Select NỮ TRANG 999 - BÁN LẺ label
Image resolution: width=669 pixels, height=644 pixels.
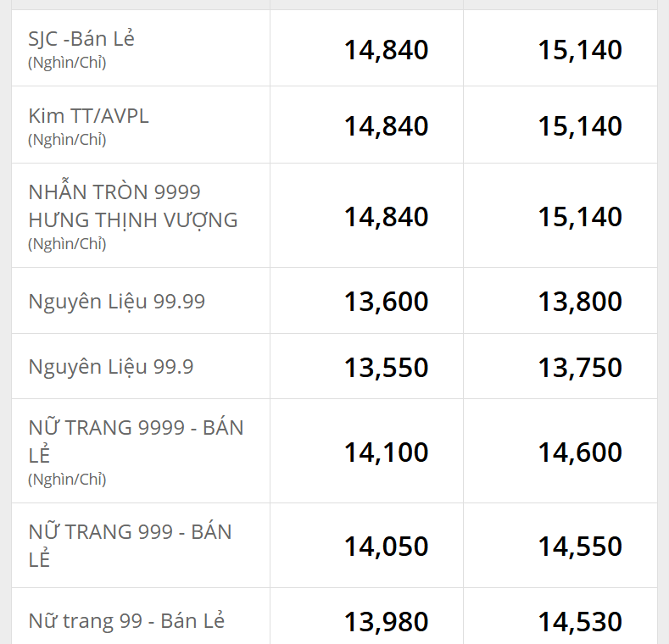click(x=130, y=546)
